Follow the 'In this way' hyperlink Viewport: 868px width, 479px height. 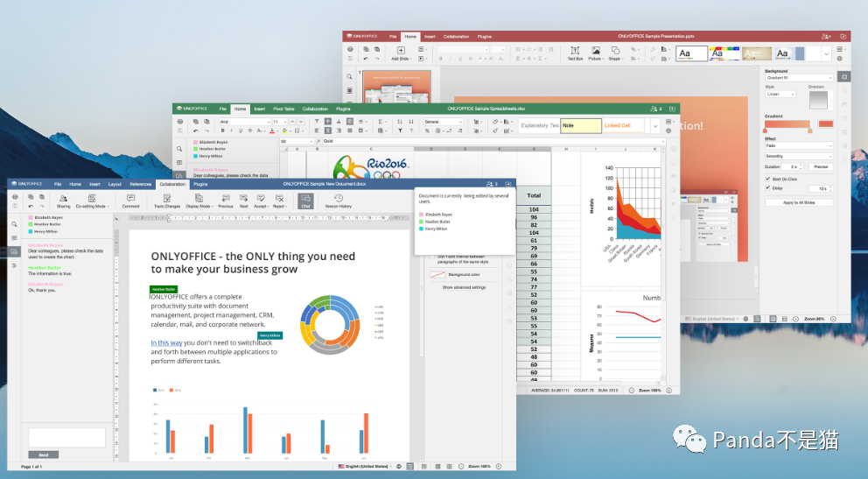166,342
